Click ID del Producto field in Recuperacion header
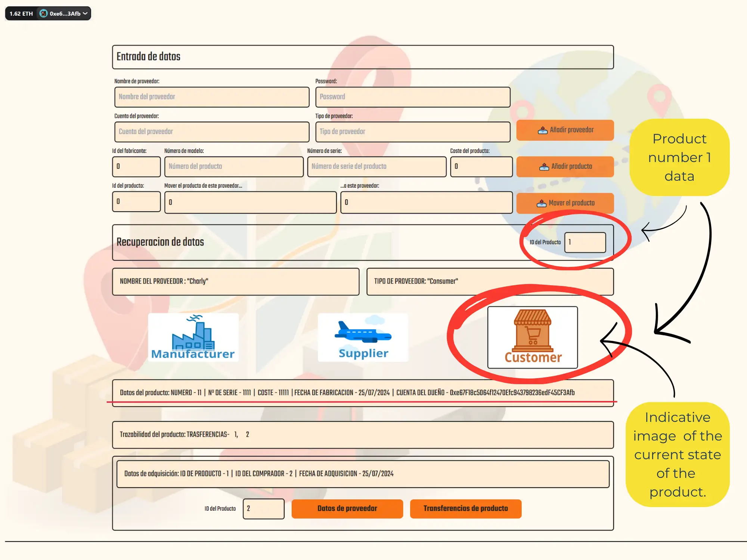The width and height of the screenshot is (747, 560). click(x=585, y=242)
